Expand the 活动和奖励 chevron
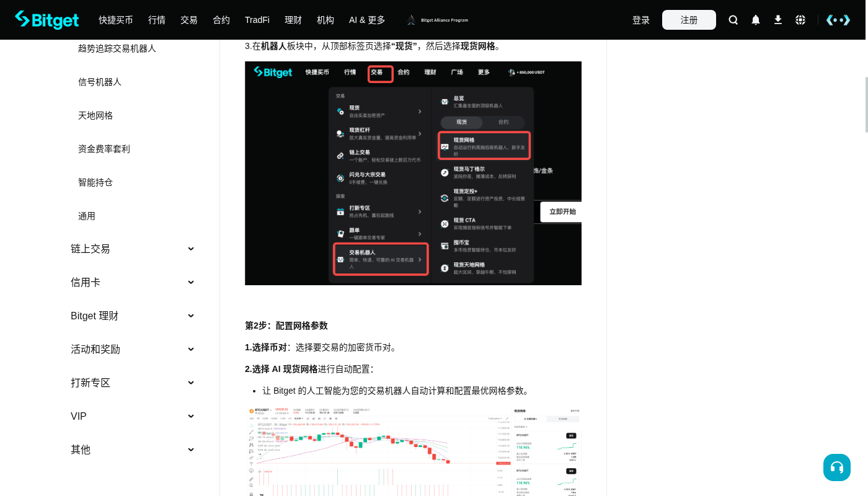Viewport: 868px width, 496px height. pyautogui.click(x=191, y=349)
